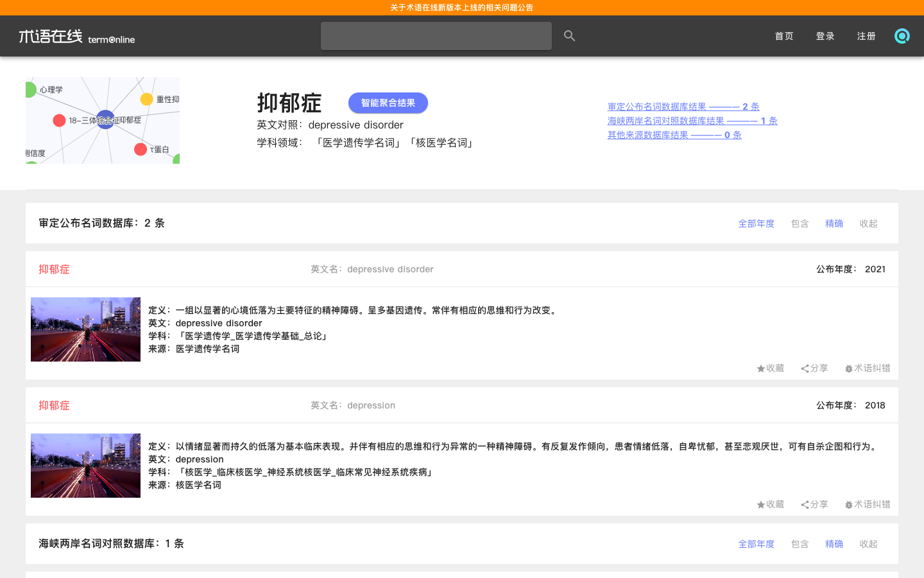The image size is (924, 578).
Task: Click the 智能聚合结果 button
Action: [x=388, y=103]
